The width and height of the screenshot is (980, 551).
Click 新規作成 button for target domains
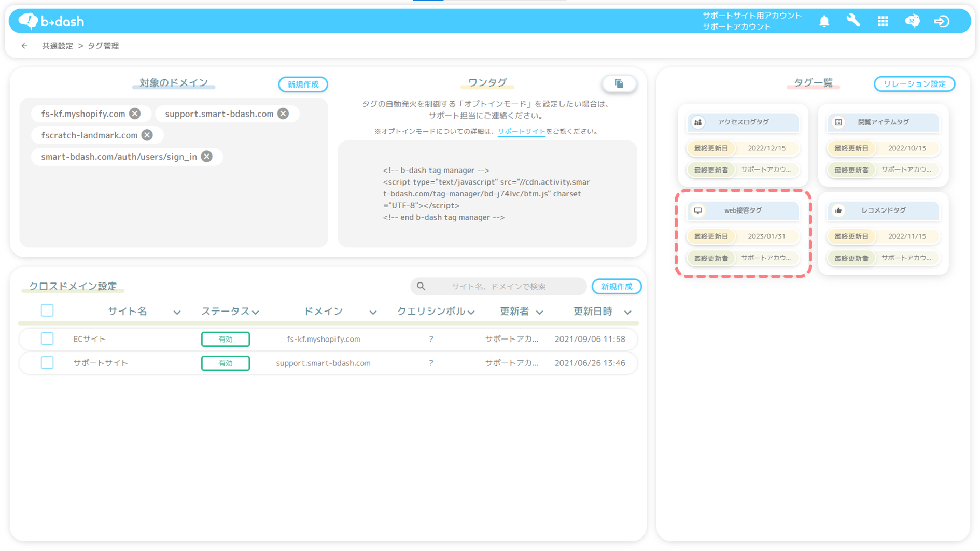[x=303, y=84]
